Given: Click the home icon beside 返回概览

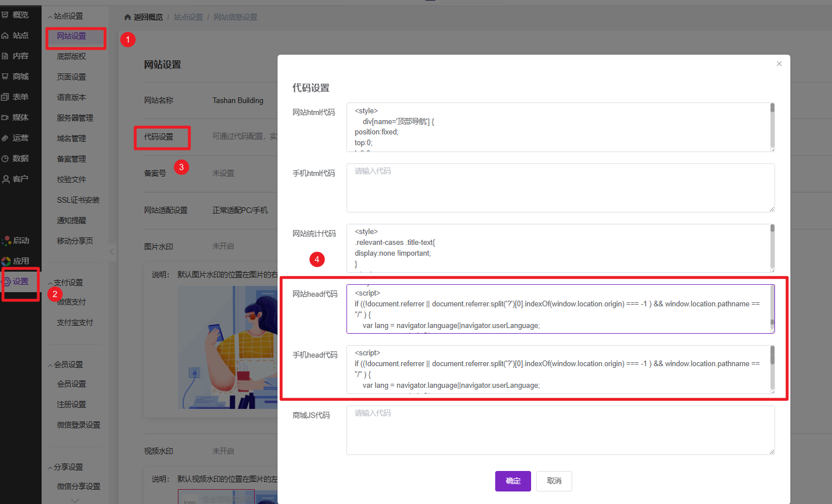Looking at the screenshot, I should (x=128, y=17).
